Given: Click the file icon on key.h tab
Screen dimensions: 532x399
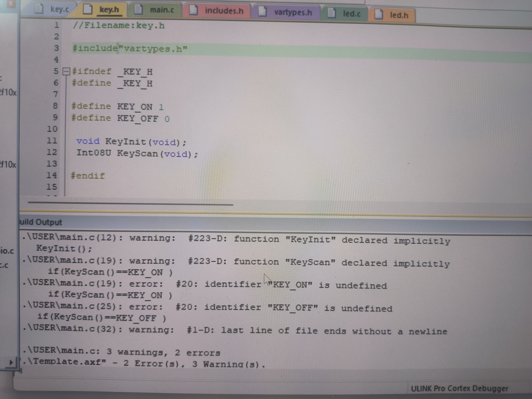Looking at the screenshot, I should 88,9.
